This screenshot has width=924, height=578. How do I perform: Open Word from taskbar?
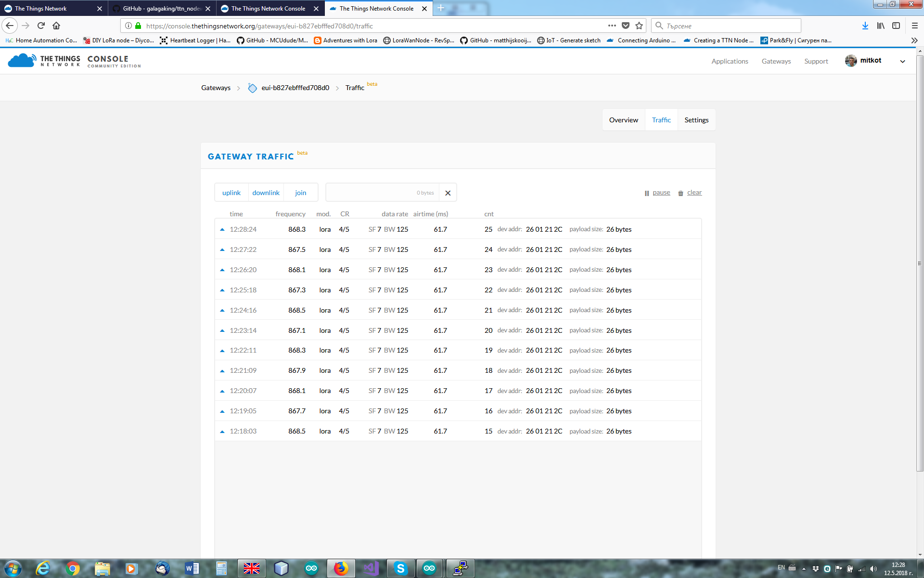pos(192,568)
